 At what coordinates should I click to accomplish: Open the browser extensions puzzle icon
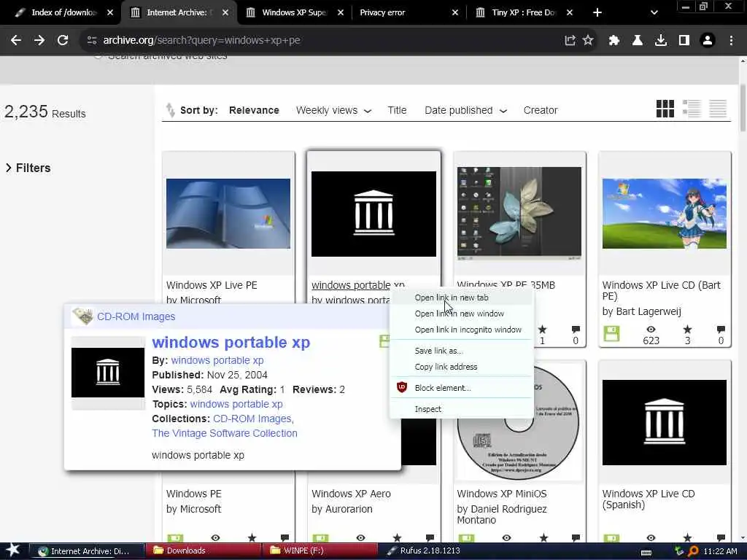pos(614,41)
